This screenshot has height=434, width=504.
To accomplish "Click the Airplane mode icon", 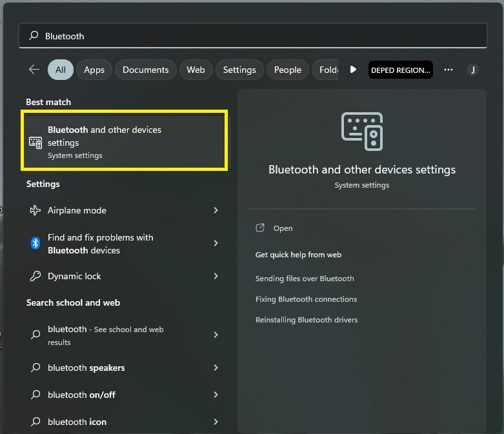I will pyautogui.click(x=35, y=210).
